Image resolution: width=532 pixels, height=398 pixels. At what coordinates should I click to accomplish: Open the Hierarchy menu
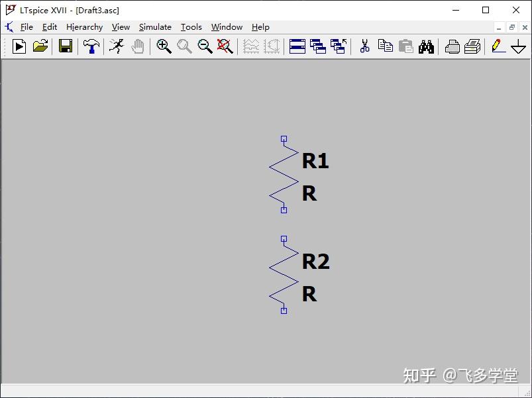coord(84,27)
